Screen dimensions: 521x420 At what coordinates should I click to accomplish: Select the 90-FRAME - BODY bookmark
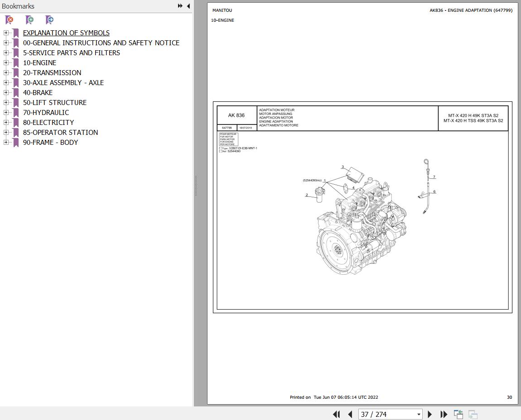[x=50, y=143]
